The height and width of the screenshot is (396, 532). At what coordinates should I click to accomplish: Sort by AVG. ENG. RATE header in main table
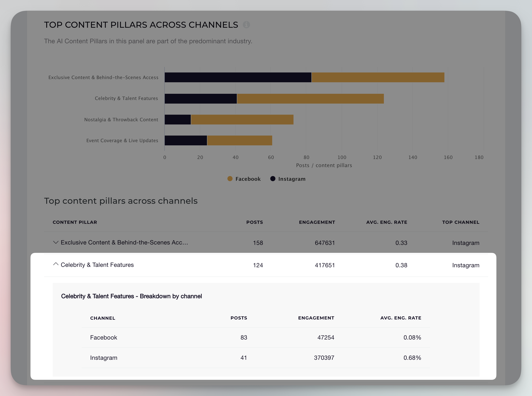click(386, 222)
